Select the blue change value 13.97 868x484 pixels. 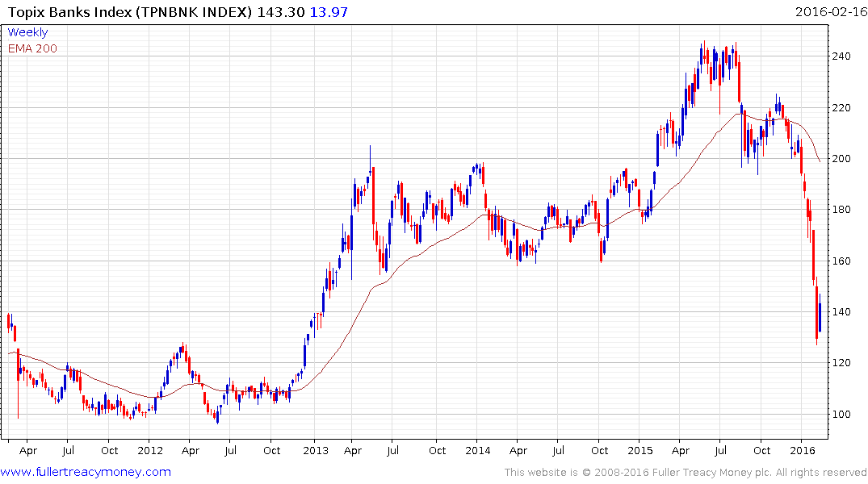pyautogui.click(x=329, y=11)
